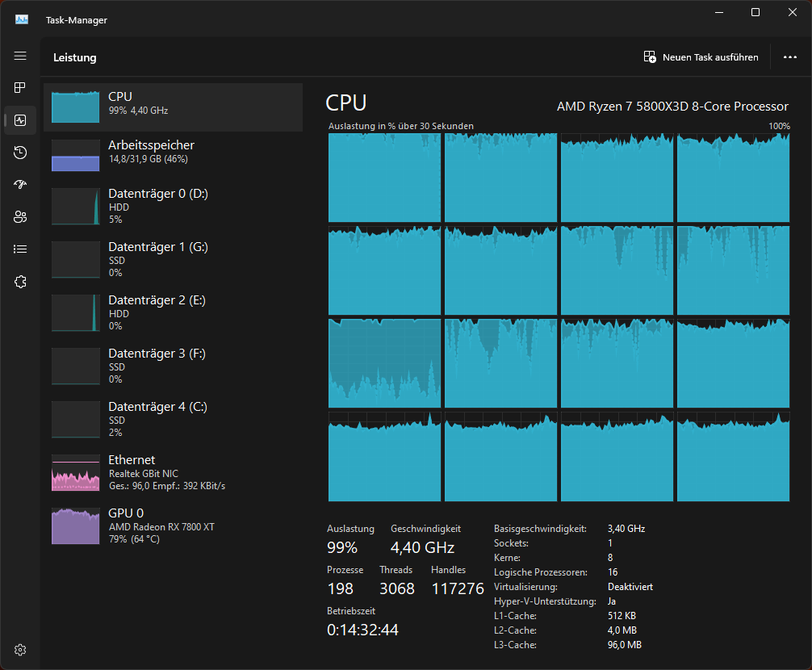Select Datenträger 1 (G:) entry
Screen dimensions: 812x670
(x=173, y=259)
